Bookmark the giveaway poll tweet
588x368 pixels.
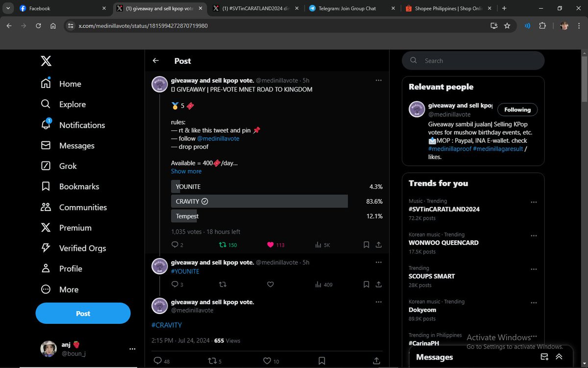(367, 244)
